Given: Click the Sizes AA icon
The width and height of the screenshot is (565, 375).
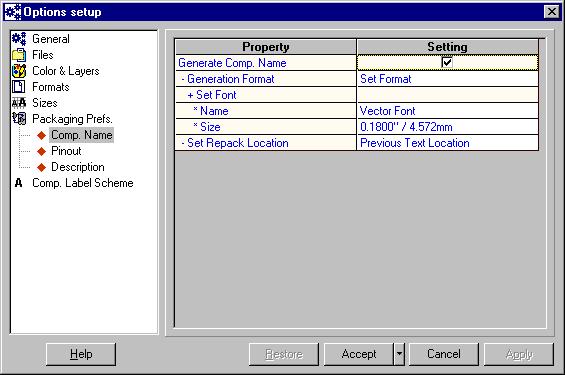Looking at the screenshot, I should (19, 103).
